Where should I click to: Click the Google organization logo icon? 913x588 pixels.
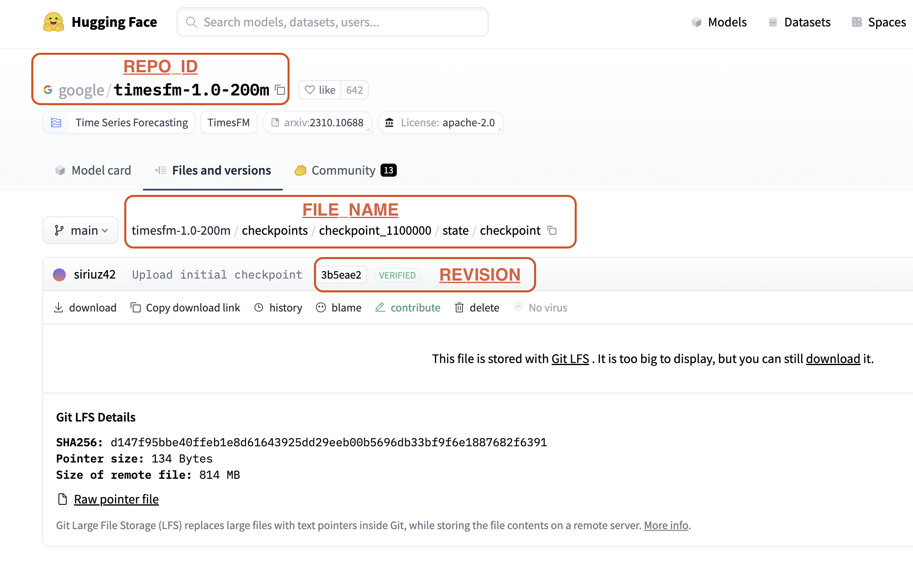click(48, 90)
